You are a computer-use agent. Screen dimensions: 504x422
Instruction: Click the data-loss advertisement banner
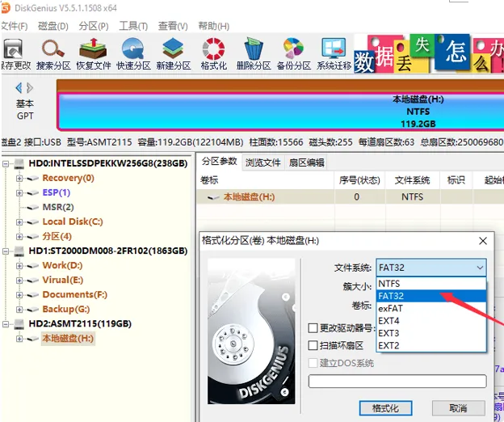click(429, 53)
